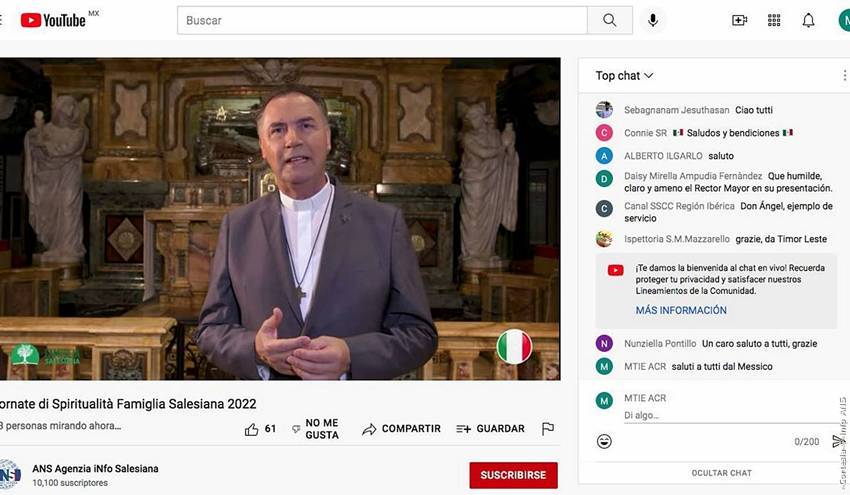Hide chat with OCULTAR CHAT
This screenshot has height=495, width=850.
tap(722, 473)
